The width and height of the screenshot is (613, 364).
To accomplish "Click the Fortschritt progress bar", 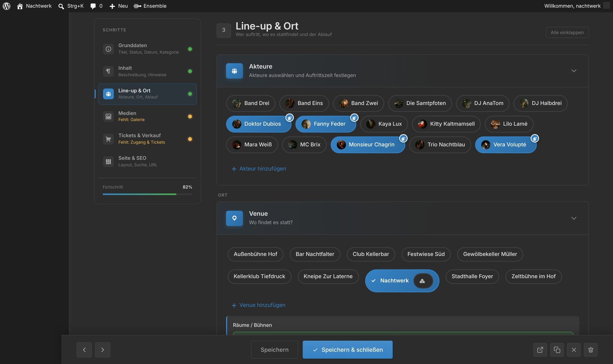I will coord(148,194).
